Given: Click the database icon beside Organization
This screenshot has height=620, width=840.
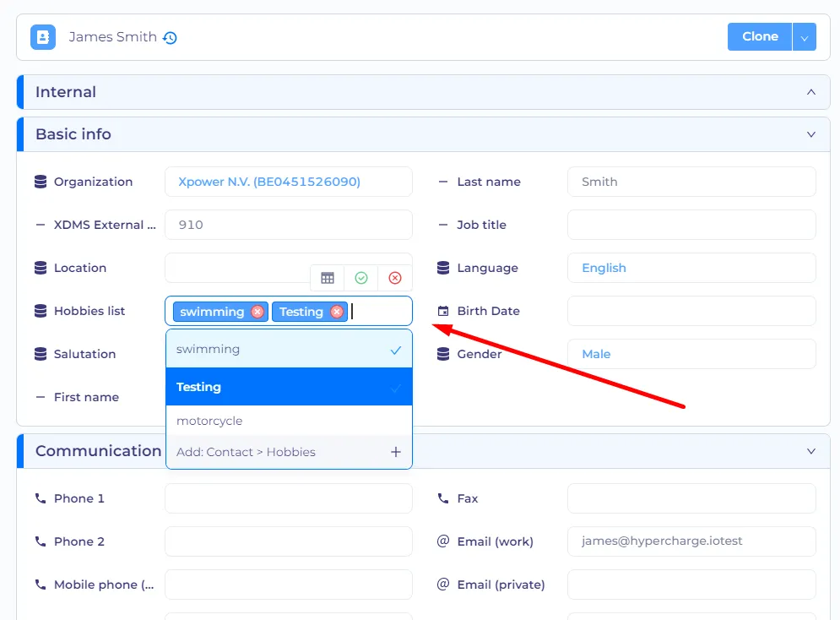Looking at the screenshot, I should (41, 182).
